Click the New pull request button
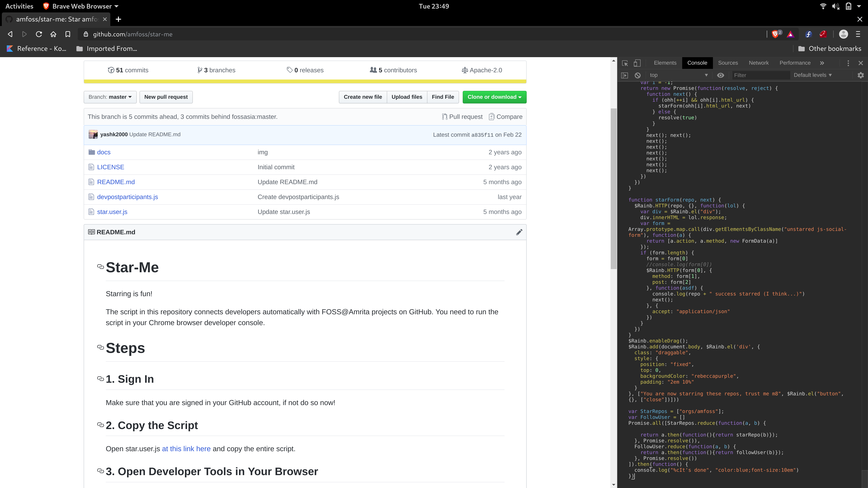Screen dimensions: 868x488 pyautogui.click(x=166, y=97)
